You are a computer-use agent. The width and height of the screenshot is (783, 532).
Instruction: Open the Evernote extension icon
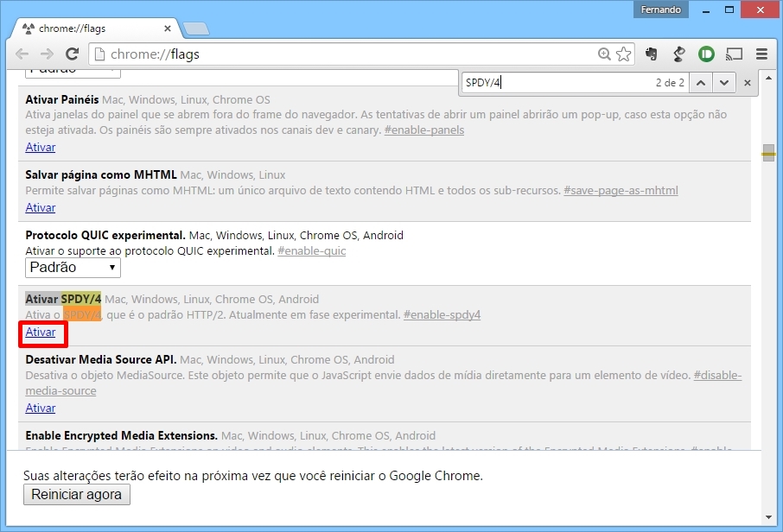651,54
